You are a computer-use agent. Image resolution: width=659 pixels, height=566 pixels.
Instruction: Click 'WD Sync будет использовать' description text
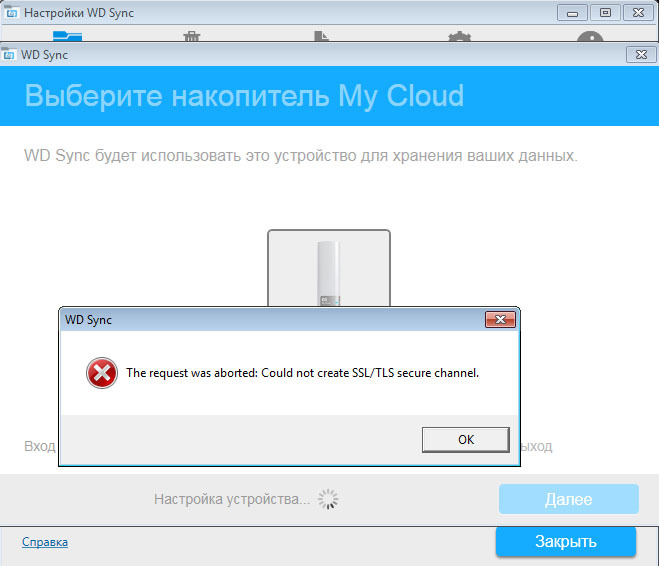point(301,156)
